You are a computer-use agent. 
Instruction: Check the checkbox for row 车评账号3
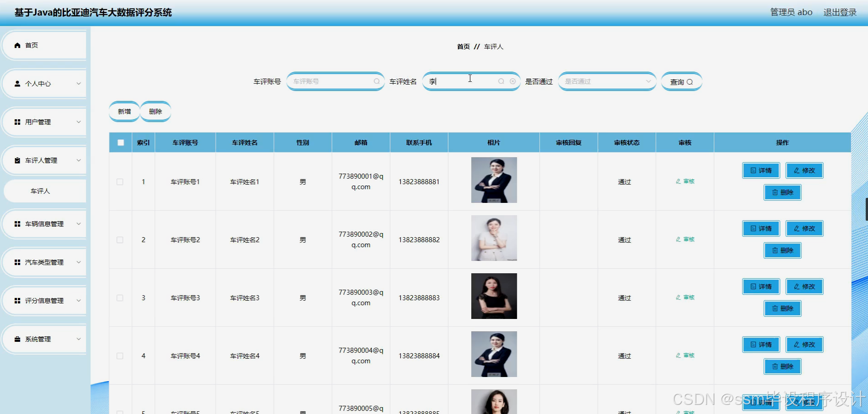point(120,298)
